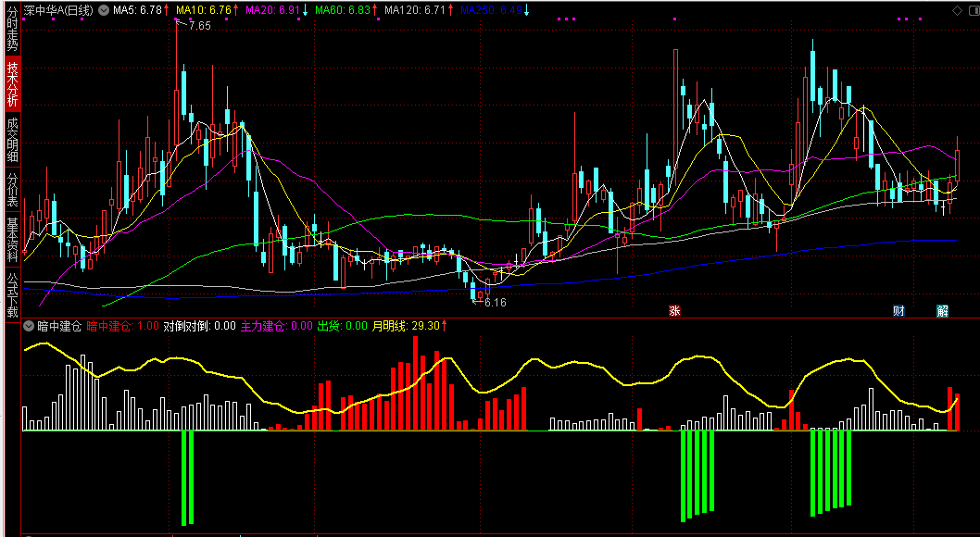This screenshot has width=980, height=537.
Task: Click the magenta 主力建仓: 0.00 value
Action: (277, 326)
